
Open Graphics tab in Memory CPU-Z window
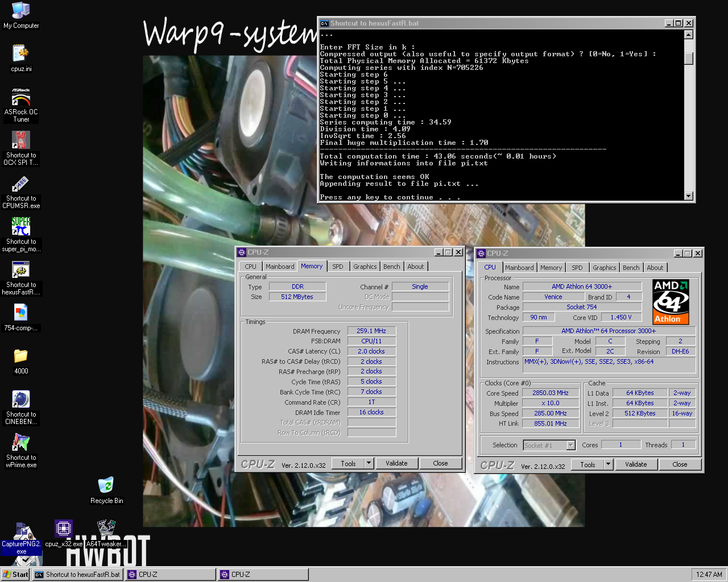365,267
